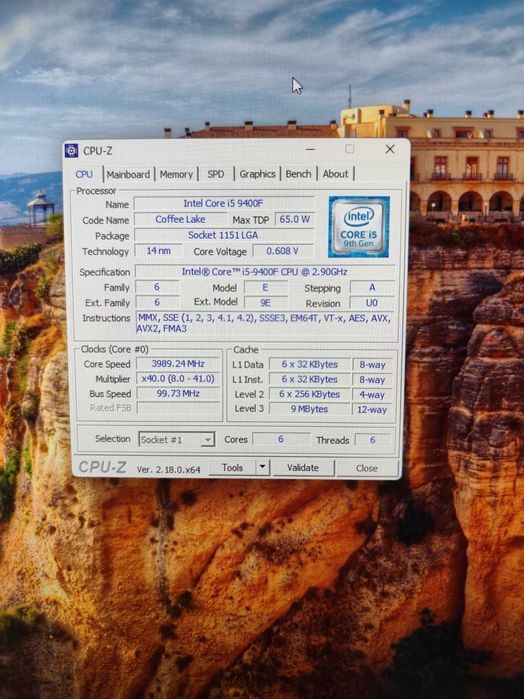Viewport: 524px width, 699px height.
Task: Click the processor Name field
Action: point(223,203)
